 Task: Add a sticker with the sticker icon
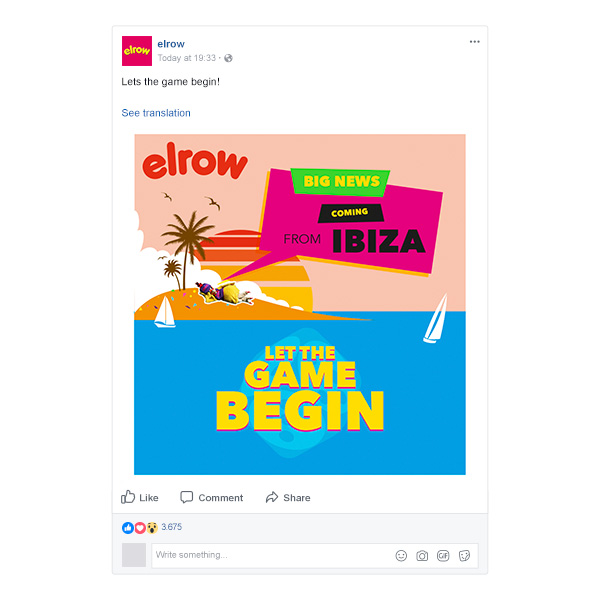pyautogui.click(x=464, y=556)
